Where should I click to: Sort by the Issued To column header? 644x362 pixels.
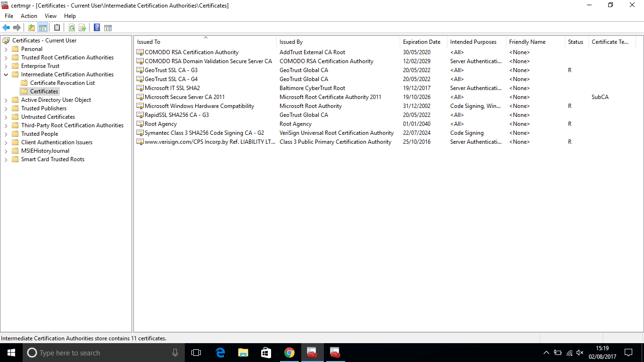206,42
